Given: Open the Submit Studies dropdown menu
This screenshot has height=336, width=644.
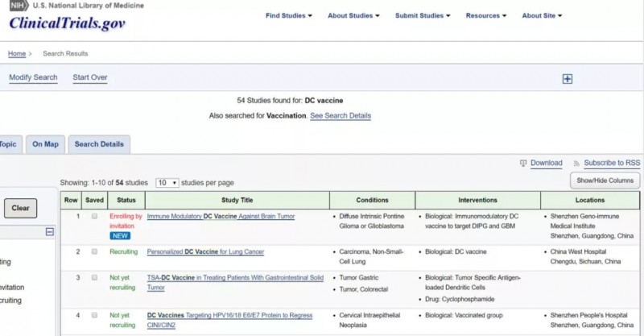Looking at the screenshot, I should (x=423, y=15).
